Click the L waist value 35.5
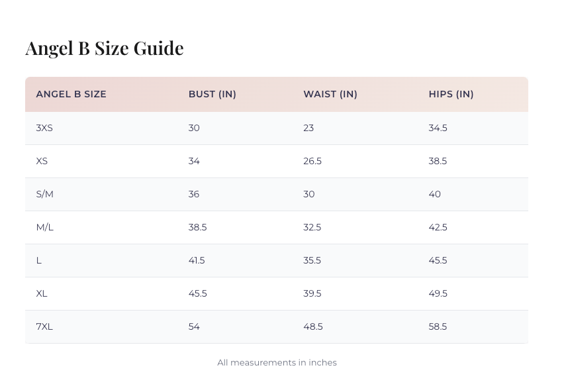The height and width of the screenshot is (392, 570). coord(312,260)
